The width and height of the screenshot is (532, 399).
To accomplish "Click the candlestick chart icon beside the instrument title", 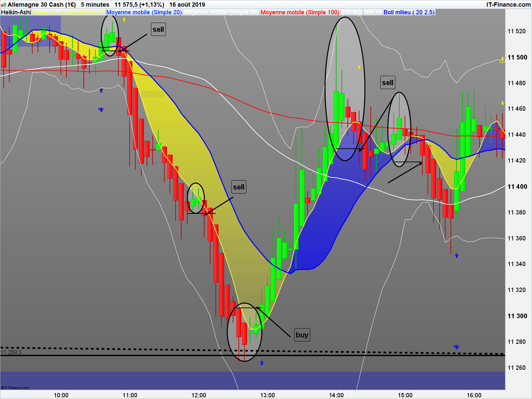I will (x=3, y=5).
